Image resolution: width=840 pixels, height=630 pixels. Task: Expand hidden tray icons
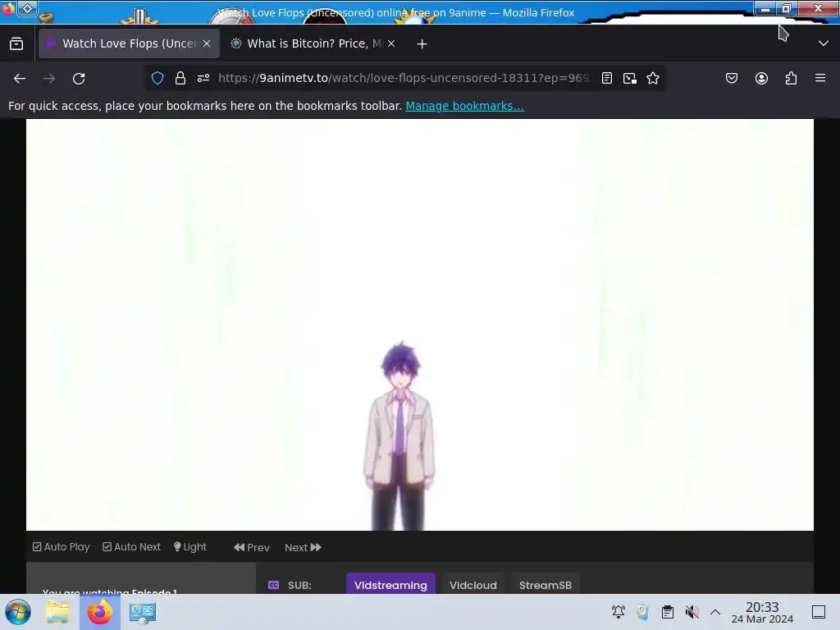click(715, 612)
